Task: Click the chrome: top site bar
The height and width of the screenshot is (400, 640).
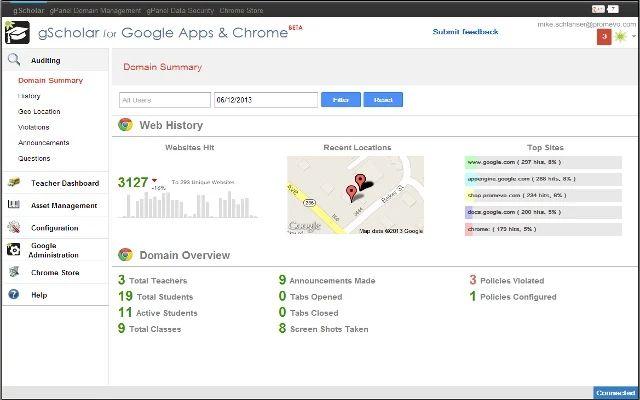Action: pos(543,229)
